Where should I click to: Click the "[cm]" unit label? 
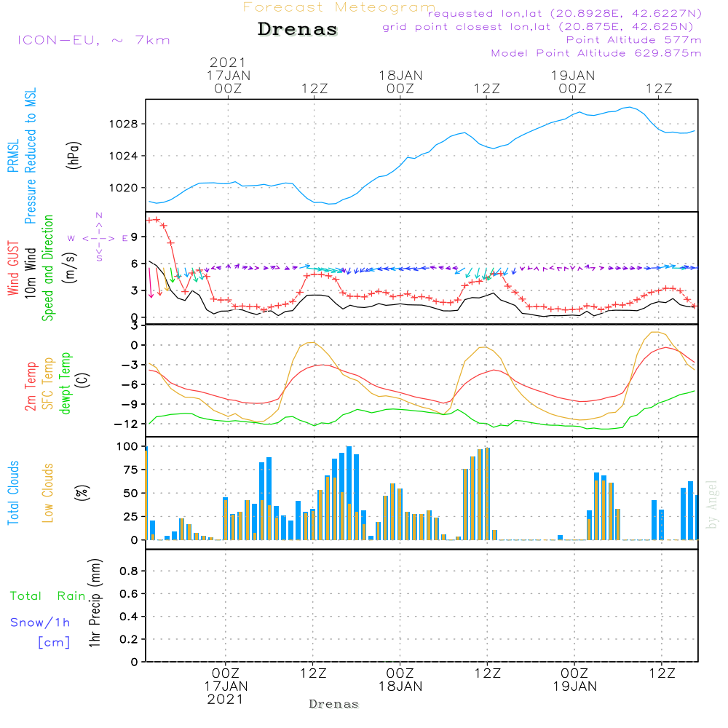54,643
